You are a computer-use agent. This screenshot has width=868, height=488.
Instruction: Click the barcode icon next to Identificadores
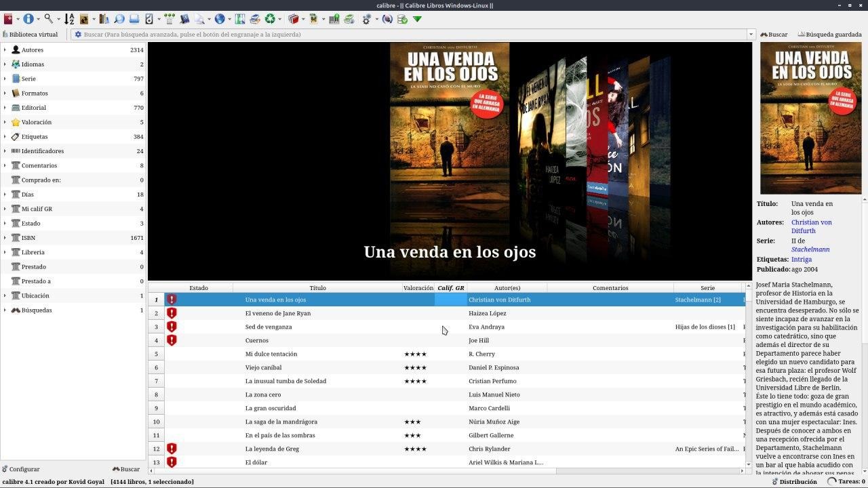click(x=16, y=151)
